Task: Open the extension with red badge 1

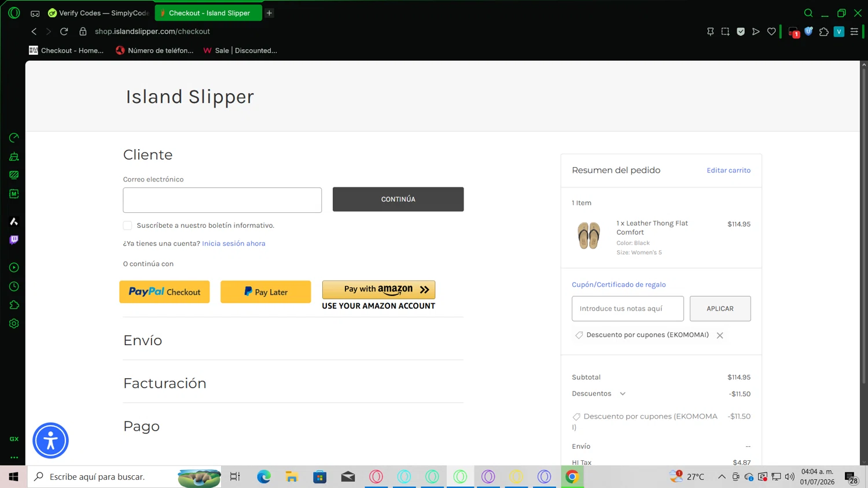Action: (794, 32)
